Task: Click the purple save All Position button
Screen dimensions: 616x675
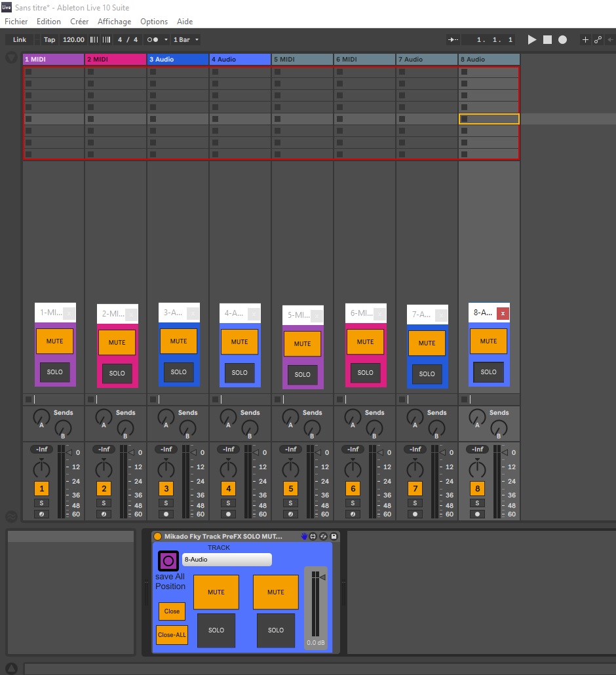Action: pyautogui.click(x=168, y=561)
